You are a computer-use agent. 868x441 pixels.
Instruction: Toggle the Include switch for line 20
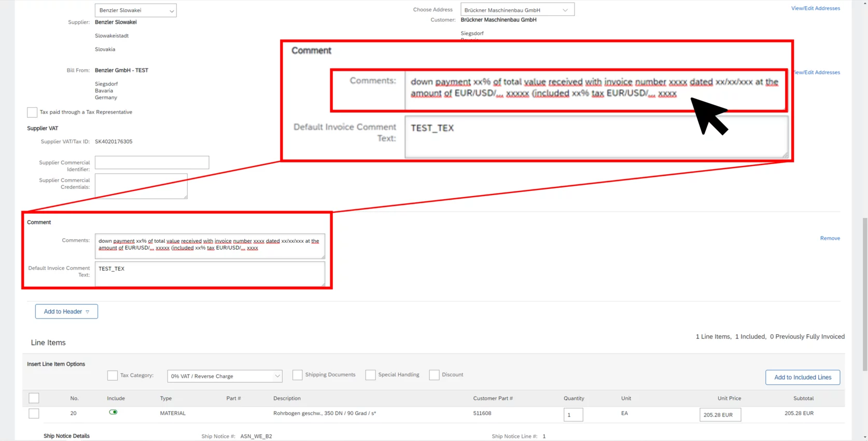click(113, 412)
